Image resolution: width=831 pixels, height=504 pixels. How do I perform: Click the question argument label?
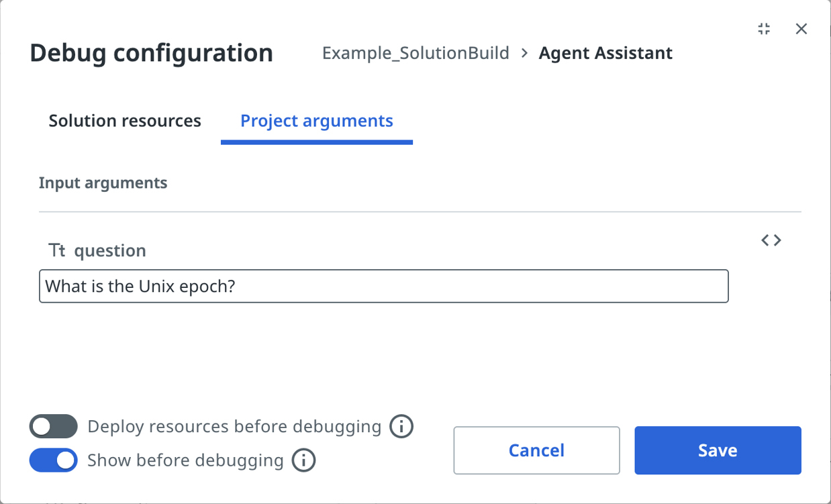[x=110, y=251]
